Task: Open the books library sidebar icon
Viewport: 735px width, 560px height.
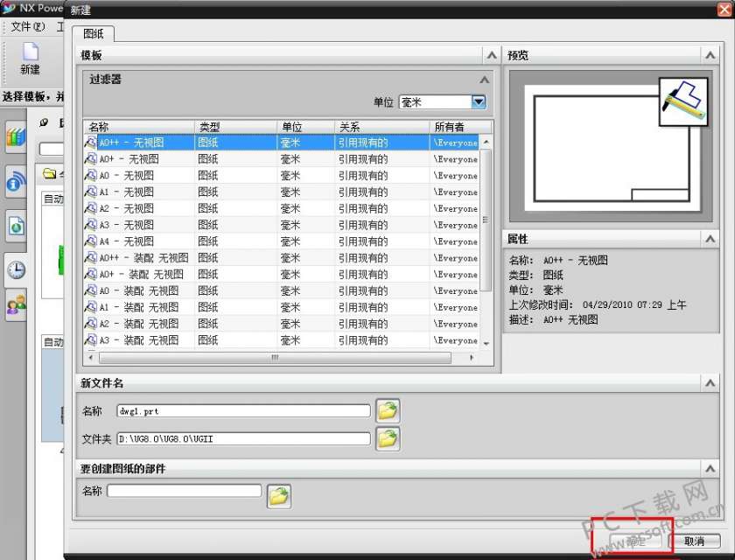Action: click(16, 136)
